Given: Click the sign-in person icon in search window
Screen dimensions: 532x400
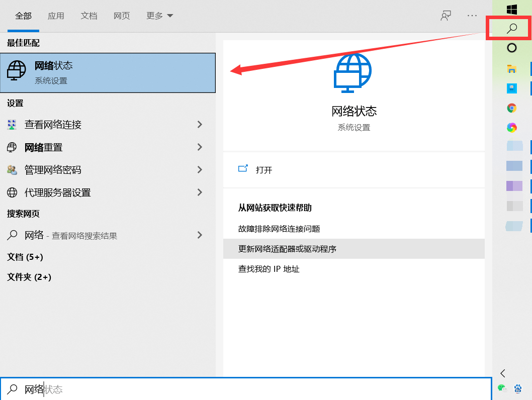Looking at the screenshot, I should coord(446,16).
